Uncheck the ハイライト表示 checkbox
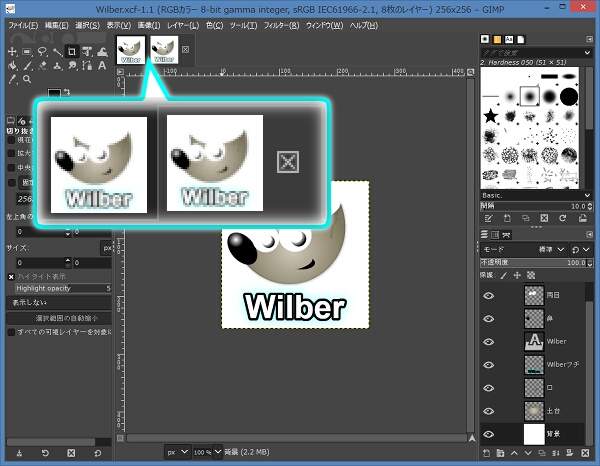Image resolution: width=600 pixels, height=466 pixels. click(x=11, y=275)
